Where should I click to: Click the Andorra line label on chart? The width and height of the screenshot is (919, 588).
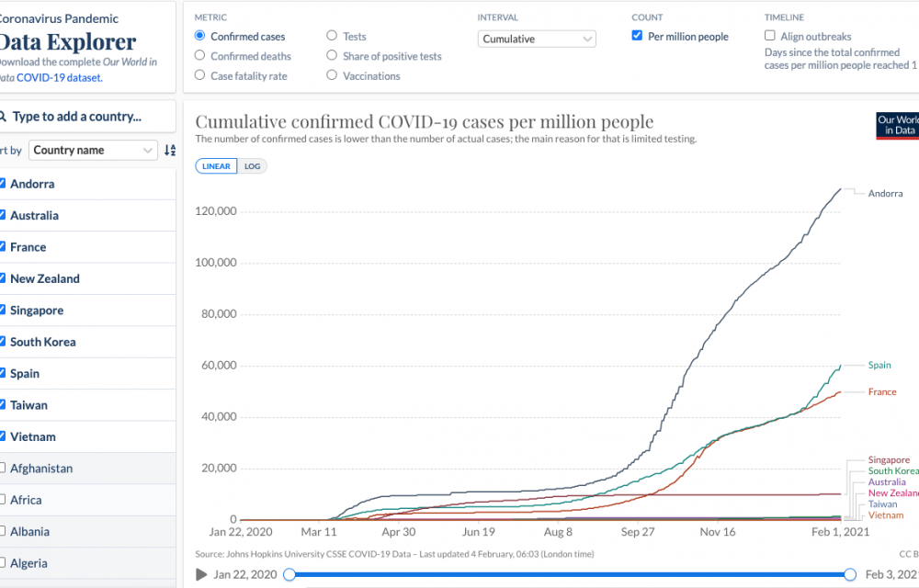point(885,194)
